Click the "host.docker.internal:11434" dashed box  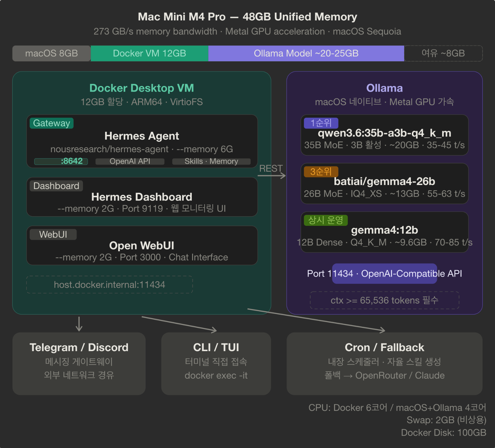pos(110,285)
